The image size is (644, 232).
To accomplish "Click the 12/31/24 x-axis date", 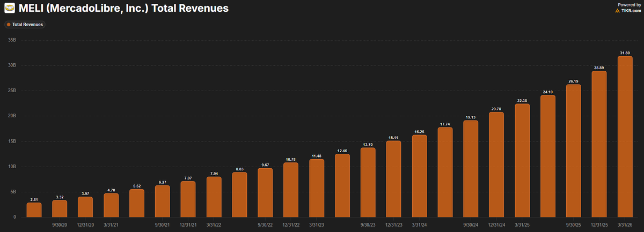I will tap(496, 226).
